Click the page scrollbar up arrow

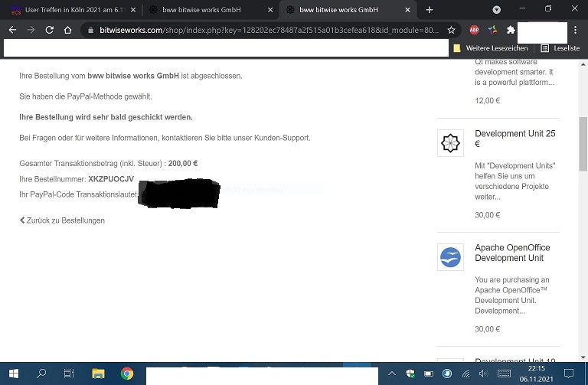point(583,64)
